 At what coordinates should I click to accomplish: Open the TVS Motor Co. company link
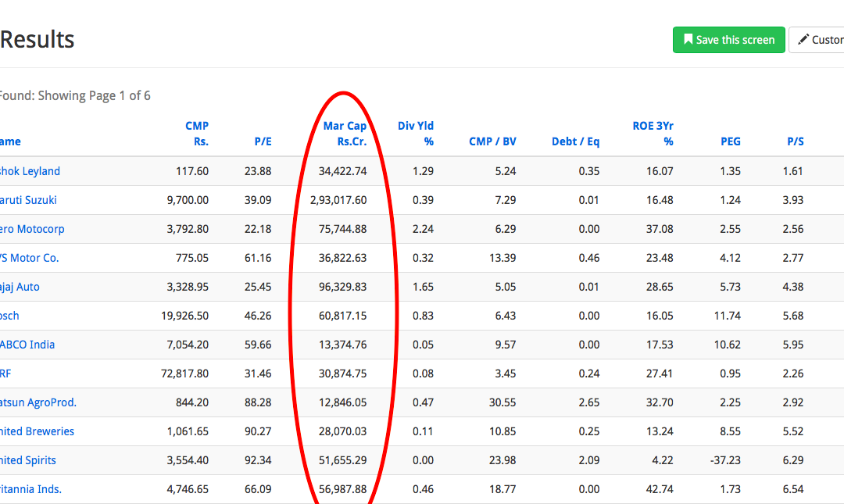[x=29, y=258]
